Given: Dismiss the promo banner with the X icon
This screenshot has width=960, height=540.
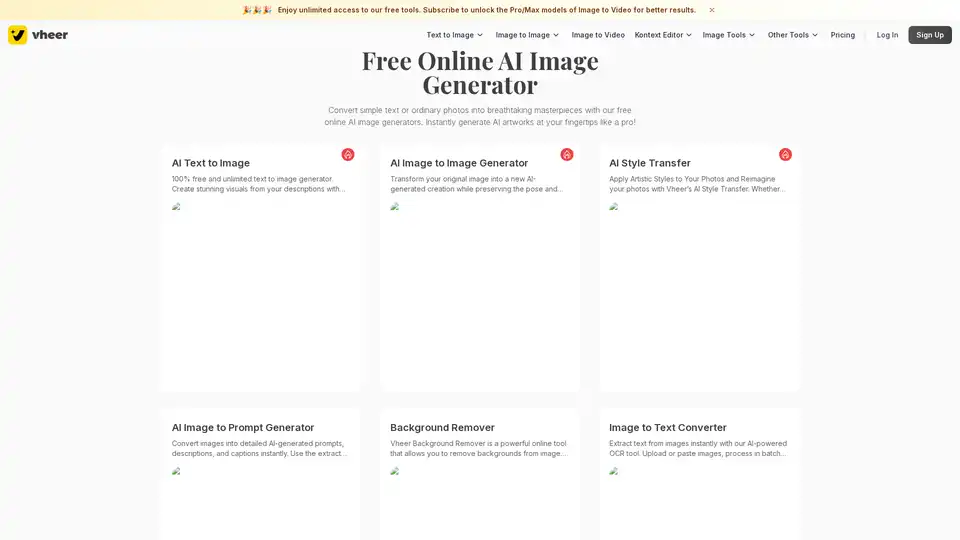Looking at the screenshot, I should tap(712, 10).
